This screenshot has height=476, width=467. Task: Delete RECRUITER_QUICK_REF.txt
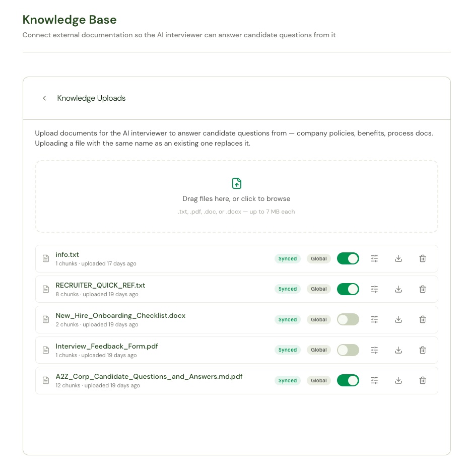[422, 289]
